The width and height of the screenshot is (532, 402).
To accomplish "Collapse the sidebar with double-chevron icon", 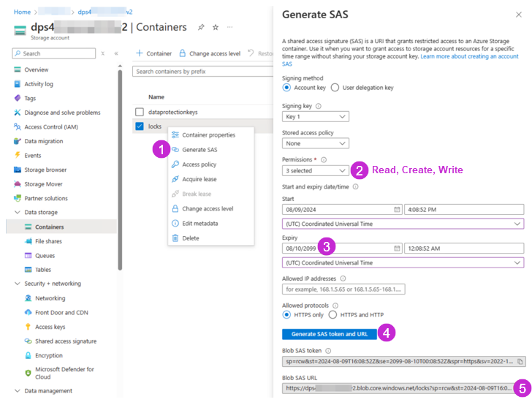I will point(116,53).
